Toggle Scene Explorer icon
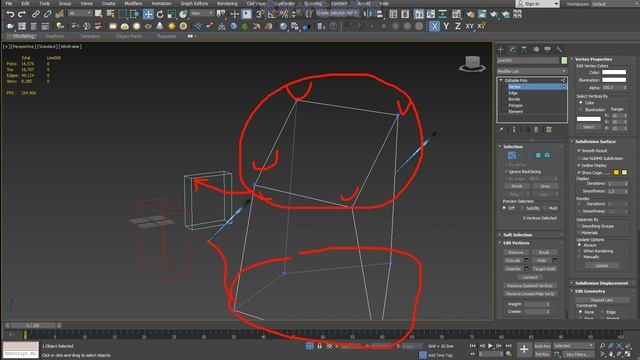 tap(393, 14)
